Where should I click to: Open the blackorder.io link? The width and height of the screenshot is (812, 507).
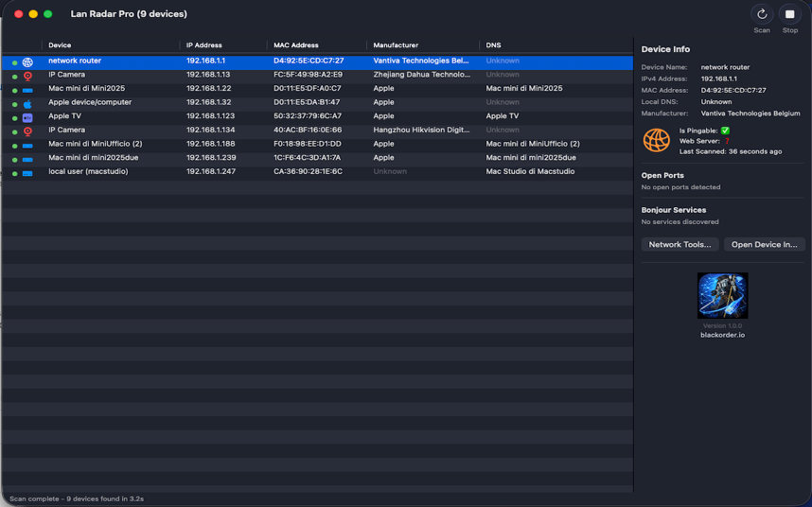coord(722,335)
